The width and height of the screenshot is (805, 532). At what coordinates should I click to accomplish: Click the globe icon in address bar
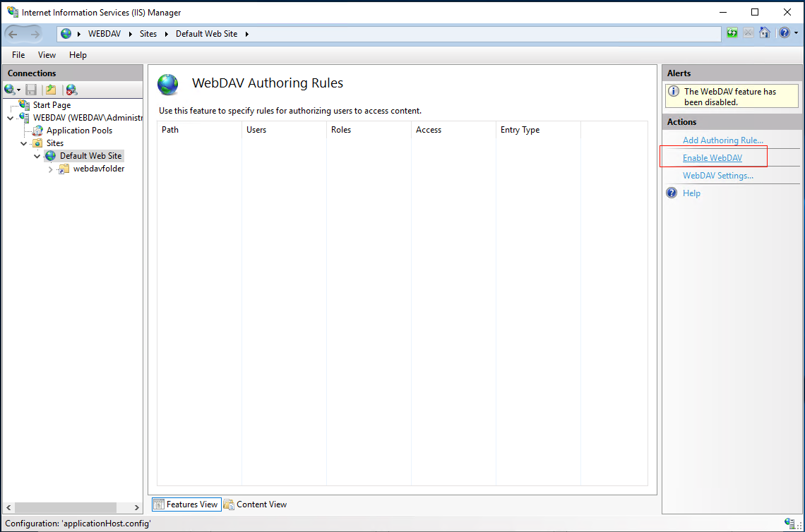click(66, 34)
